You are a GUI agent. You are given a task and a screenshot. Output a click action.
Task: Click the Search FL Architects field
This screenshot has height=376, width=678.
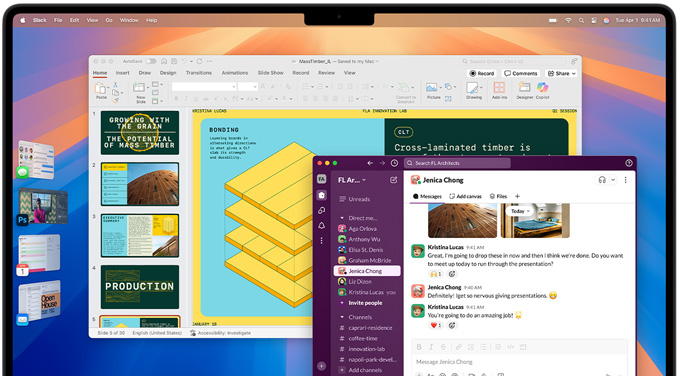[x=457, y=163]
